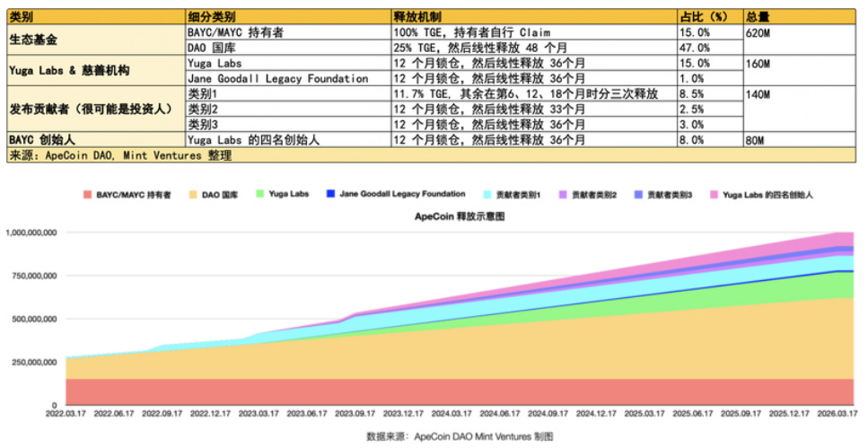Image resolution: width=868 pixels, height=448 pixels.
Task: Click the 1.0% percentage cell
Action: tap(710, 78)
